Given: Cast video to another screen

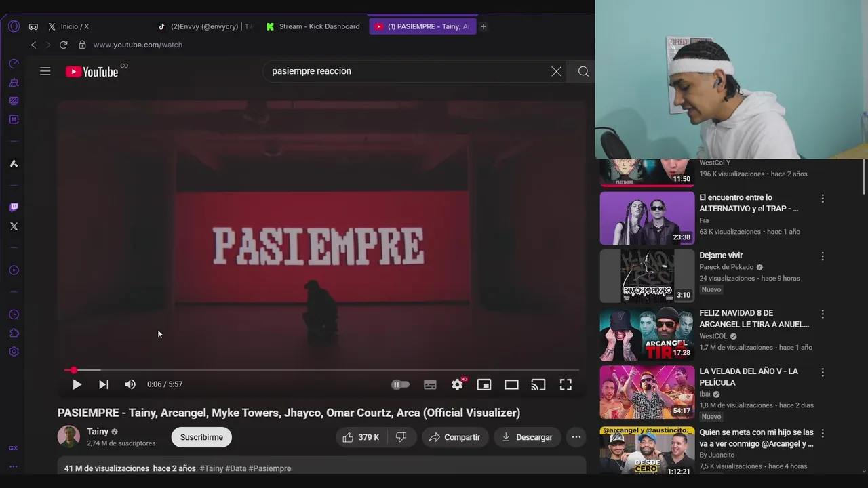Looking at the screenshot, I should coord(538,384).
